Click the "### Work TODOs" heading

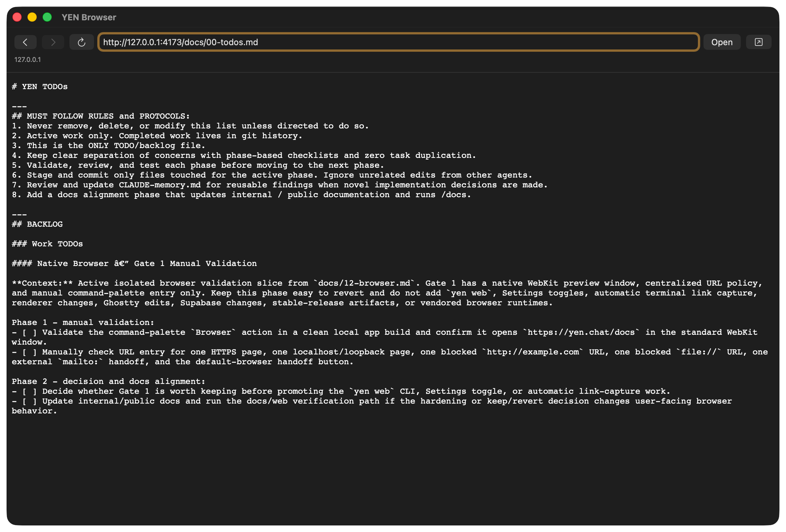[x=47, y=244]
